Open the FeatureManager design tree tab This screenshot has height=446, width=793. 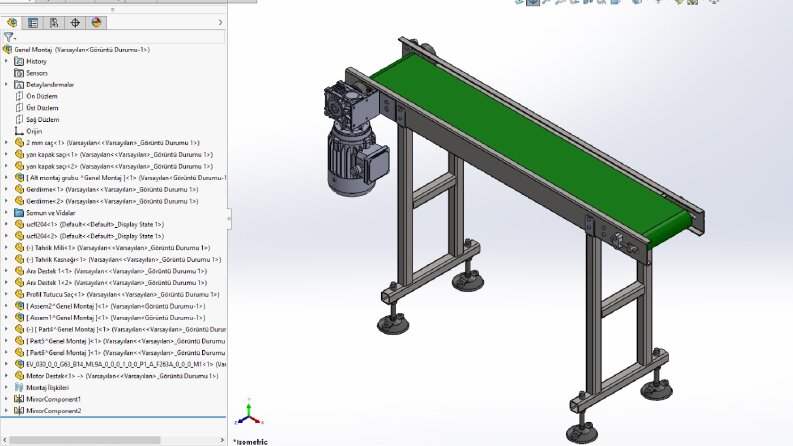coord(12,23)
